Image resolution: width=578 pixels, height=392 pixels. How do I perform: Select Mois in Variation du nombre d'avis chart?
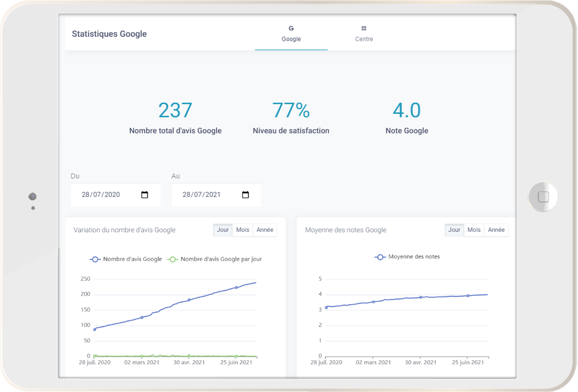243,230
